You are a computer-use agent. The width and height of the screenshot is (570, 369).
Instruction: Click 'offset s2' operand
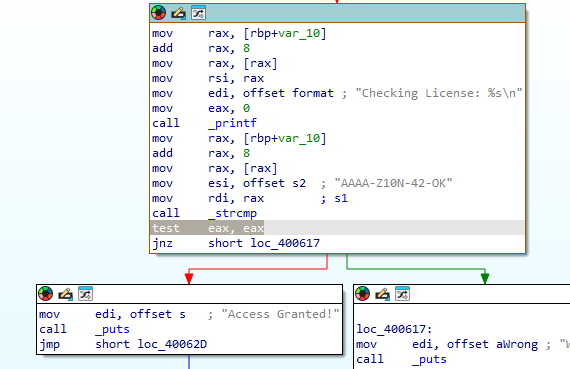(274, 183)
